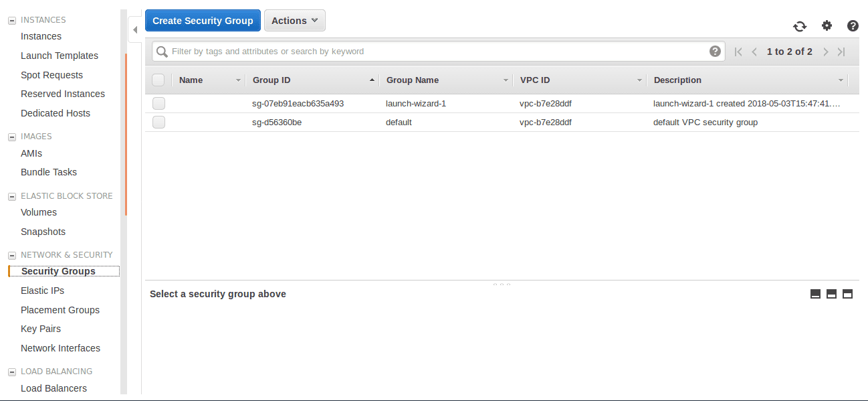Viewport: 868px width, 401px height.
Task: Click the filter search input field
Action: pyautogui.click(x=437, y=52)
